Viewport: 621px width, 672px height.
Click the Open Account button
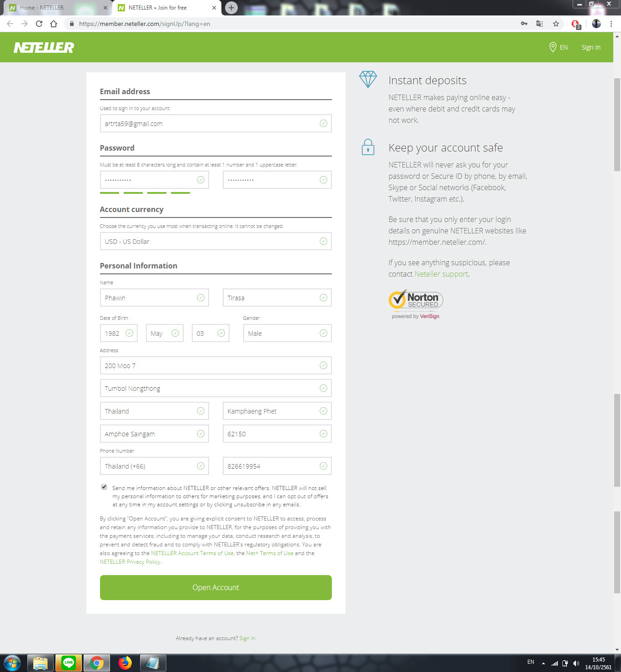tap(215, 587)
